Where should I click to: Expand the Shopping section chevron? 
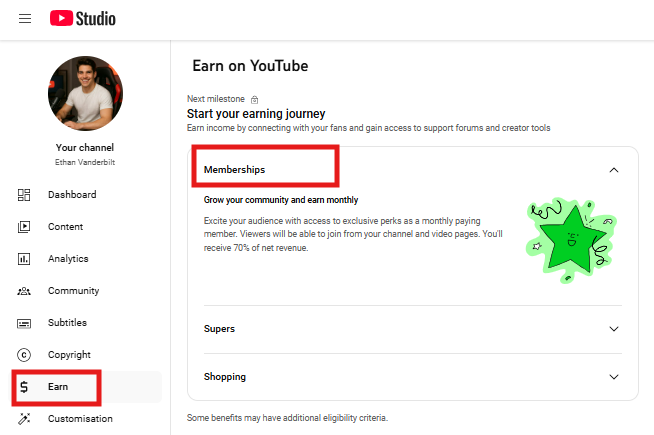pos(614,377)
